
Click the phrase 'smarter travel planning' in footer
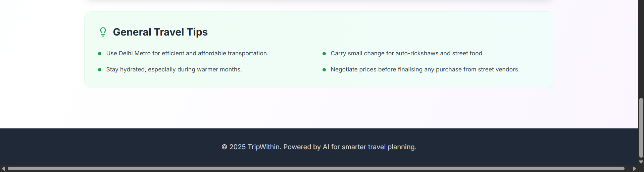pos(379,147)
